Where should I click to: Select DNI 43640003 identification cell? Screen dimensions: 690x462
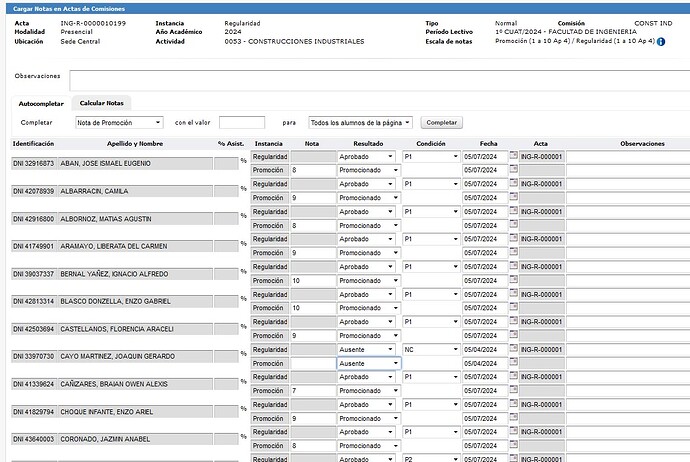click(33, 439)
